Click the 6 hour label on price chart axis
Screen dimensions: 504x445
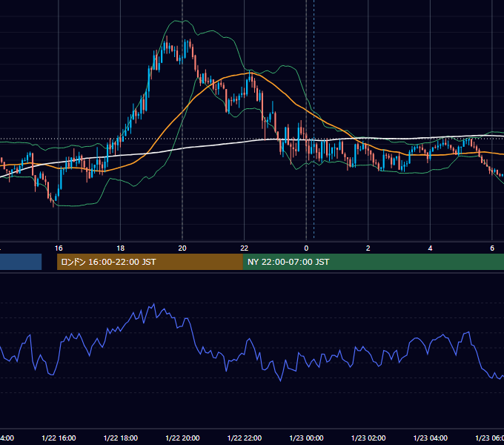coord(492,248)
